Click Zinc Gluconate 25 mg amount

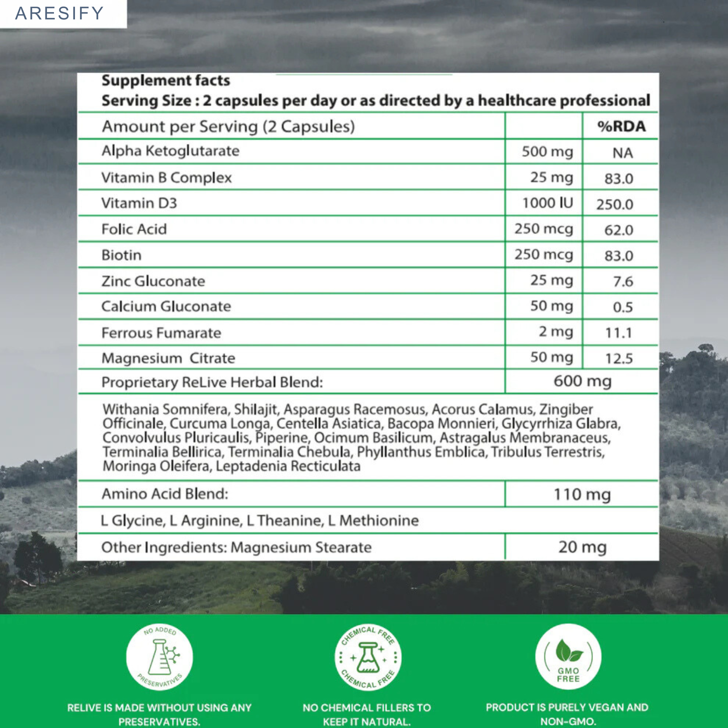pyautogui.click(x=552, y=280)
